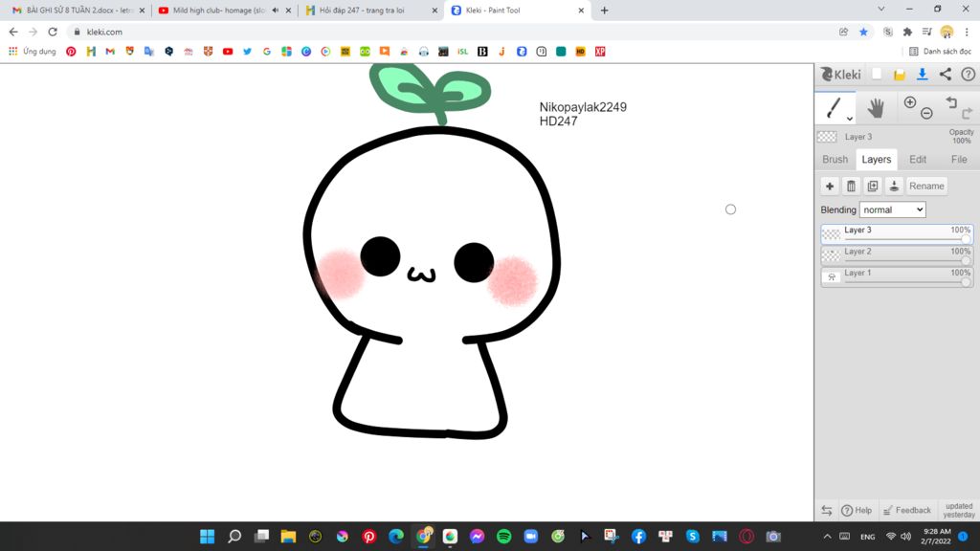The height and width of the screenshot is (551, 980).
Task: Select the Hand pan tool
Action: (x=876, y=108)
